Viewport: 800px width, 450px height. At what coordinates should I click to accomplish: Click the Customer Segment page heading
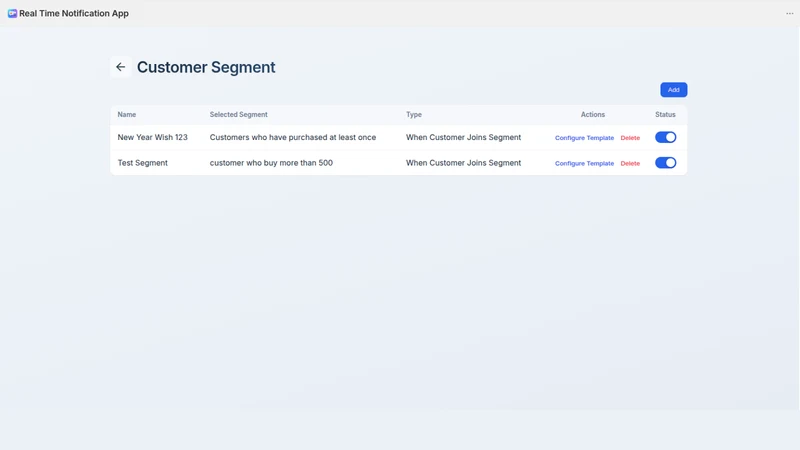coord(206,67)
